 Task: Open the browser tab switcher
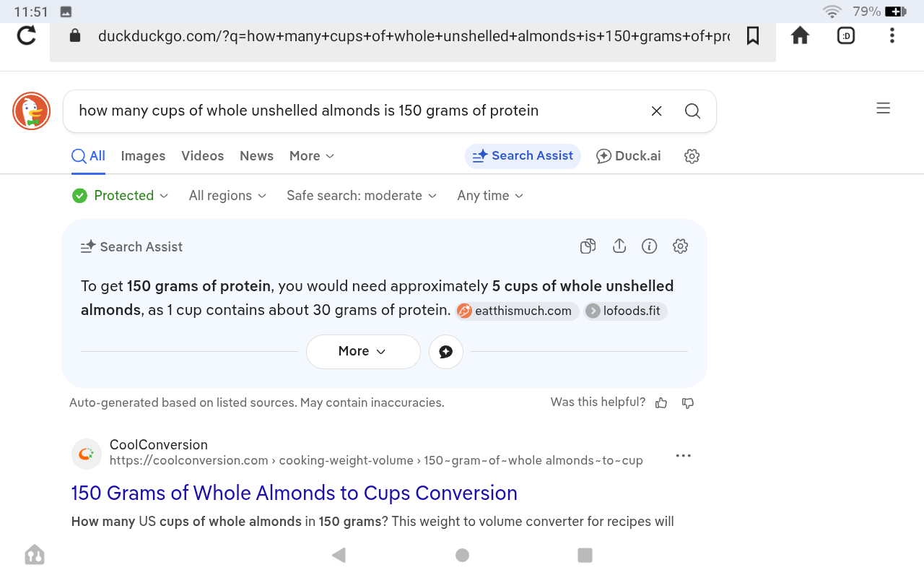pos(846,35)
